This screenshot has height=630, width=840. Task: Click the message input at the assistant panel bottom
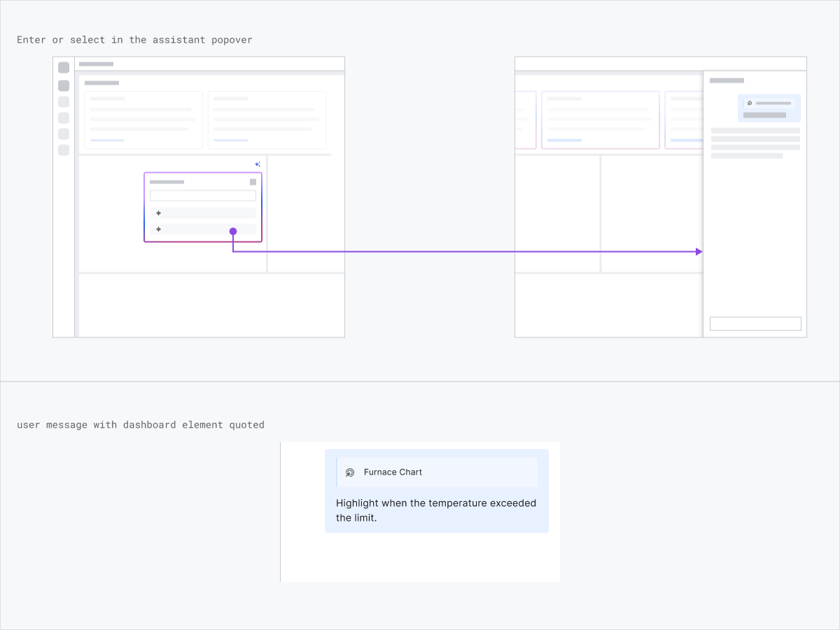click(x=755, y=323)
